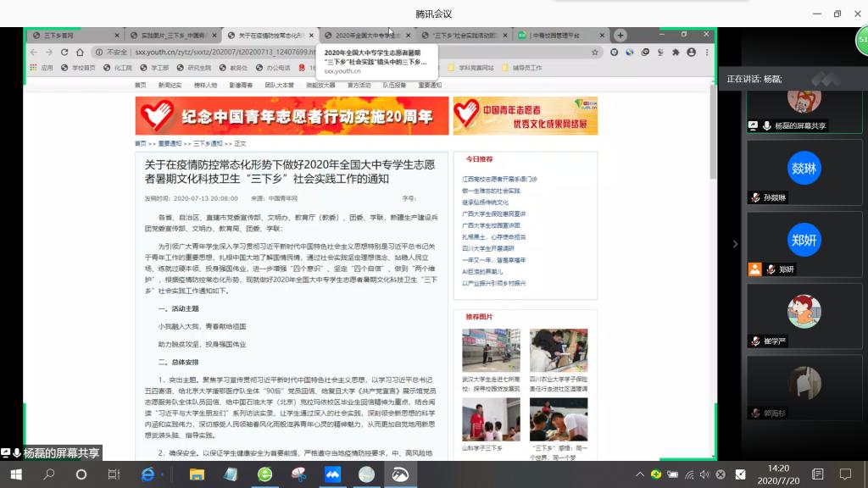The image size is (868, 488).
Task: Click 崔学严's muted microphone icon
Action: pyautogui.click(x=755, y=341)
